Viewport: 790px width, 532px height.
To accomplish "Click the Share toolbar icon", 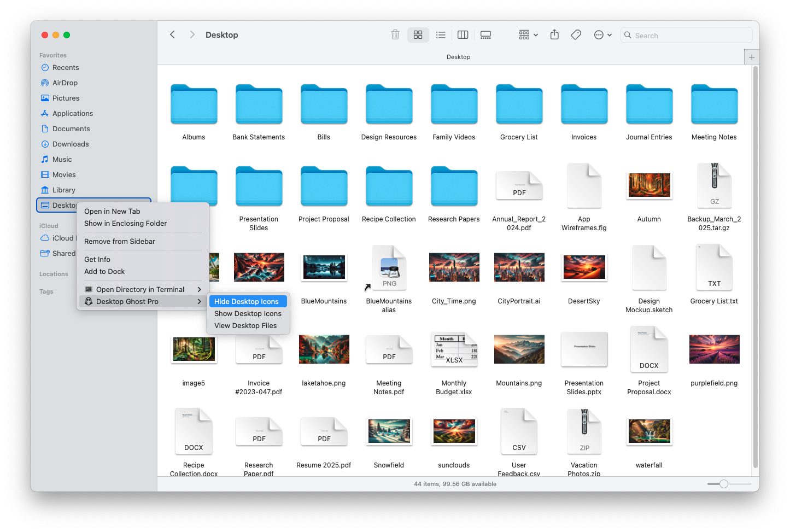I will [554, 35].
